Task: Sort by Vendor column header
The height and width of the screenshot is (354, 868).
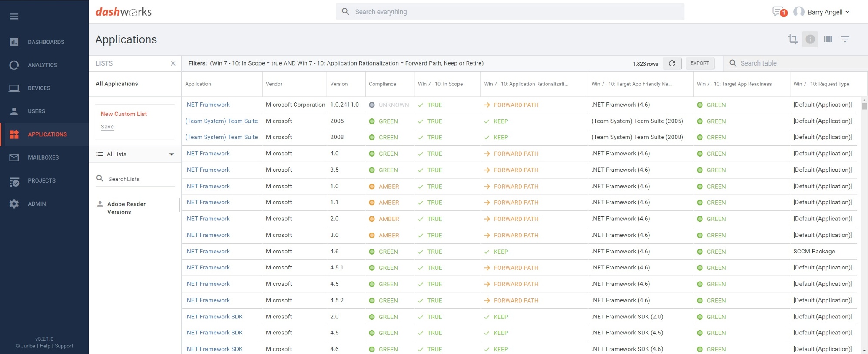Action: pyautogui.click(x=274, y=84)
